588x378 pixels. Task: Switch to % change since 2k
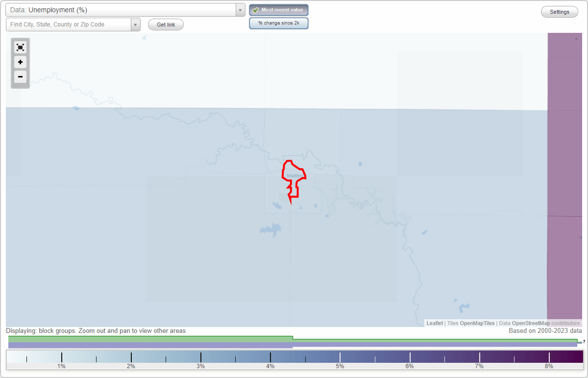click(278, 23)
